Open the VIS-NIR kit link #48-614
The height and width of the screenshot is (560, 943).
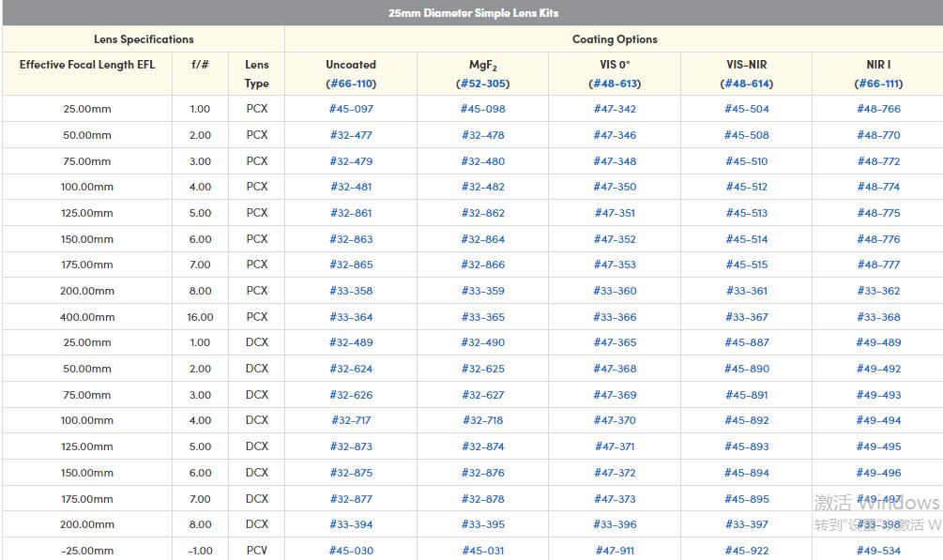pyautogui.click(x=746, y=83)
